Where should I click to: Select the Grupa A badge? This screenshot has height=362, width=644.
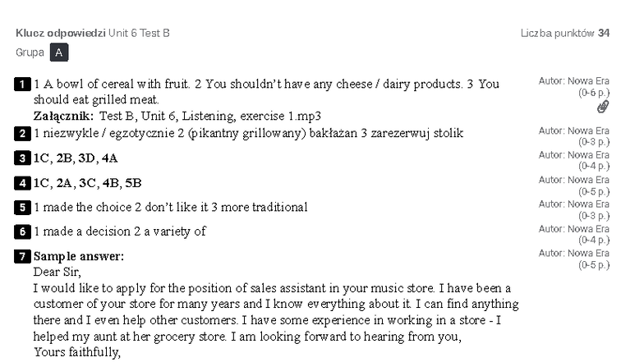point(59,53)
